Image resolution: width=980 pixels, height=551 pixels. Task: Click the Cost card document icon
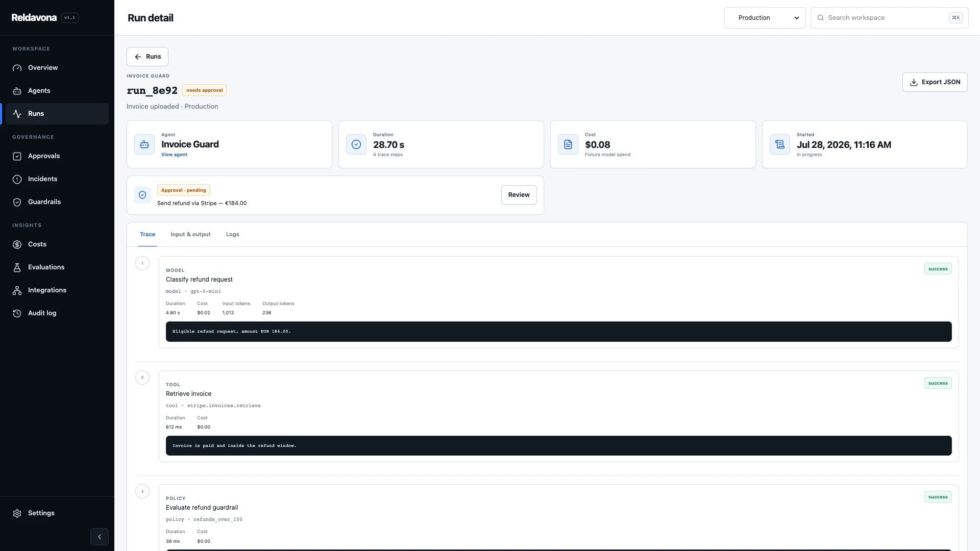[568, 144]
